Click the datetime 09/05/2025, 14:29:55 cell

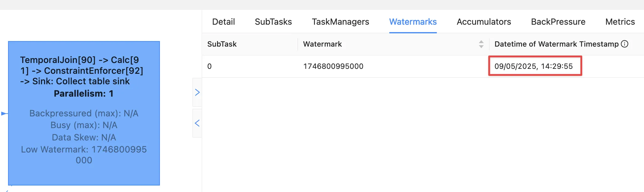click(x=533, y=66)
